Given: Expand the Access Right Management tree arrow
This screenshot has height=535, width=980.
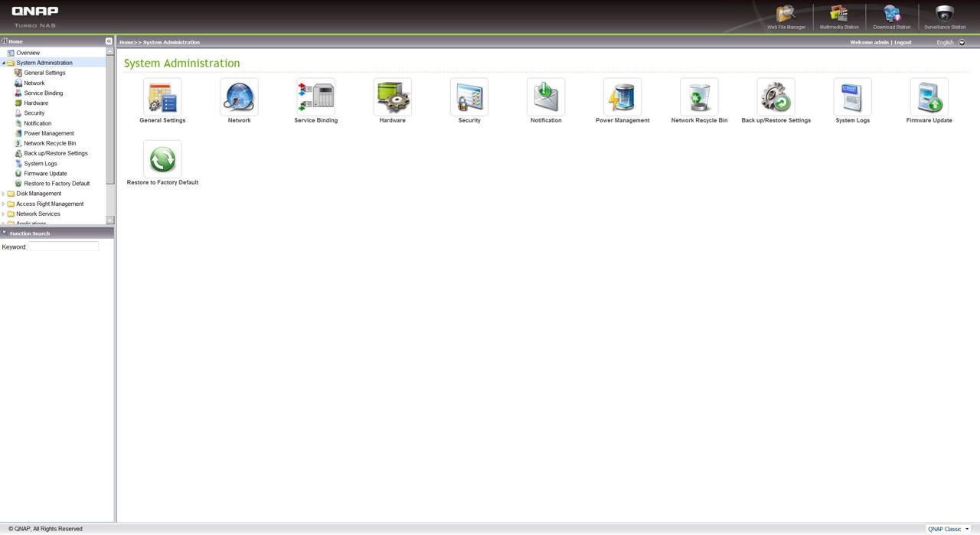Looking at the screenshot, I should [3, 204].
